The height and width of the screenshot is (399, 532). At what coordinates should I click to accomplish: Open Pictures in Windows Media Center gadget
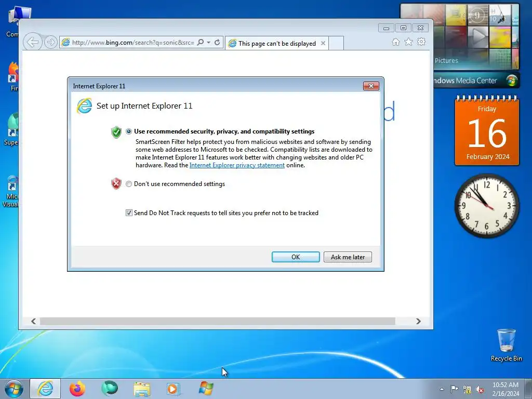[x=446, y=60]
